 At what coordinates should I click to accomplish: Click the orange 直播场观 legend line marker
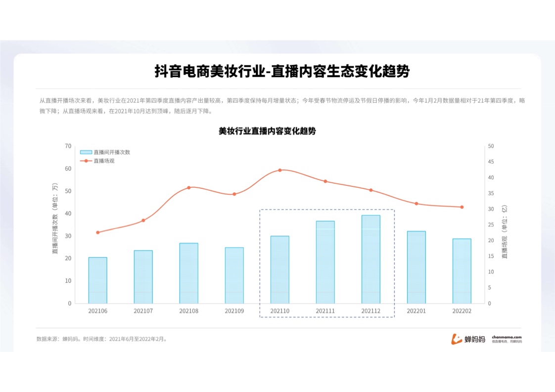click(86, 161)
